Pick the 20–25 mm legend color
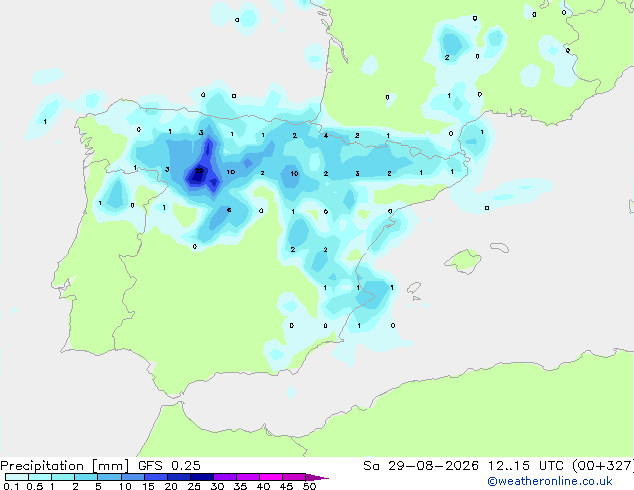 [x=178, y=477]
